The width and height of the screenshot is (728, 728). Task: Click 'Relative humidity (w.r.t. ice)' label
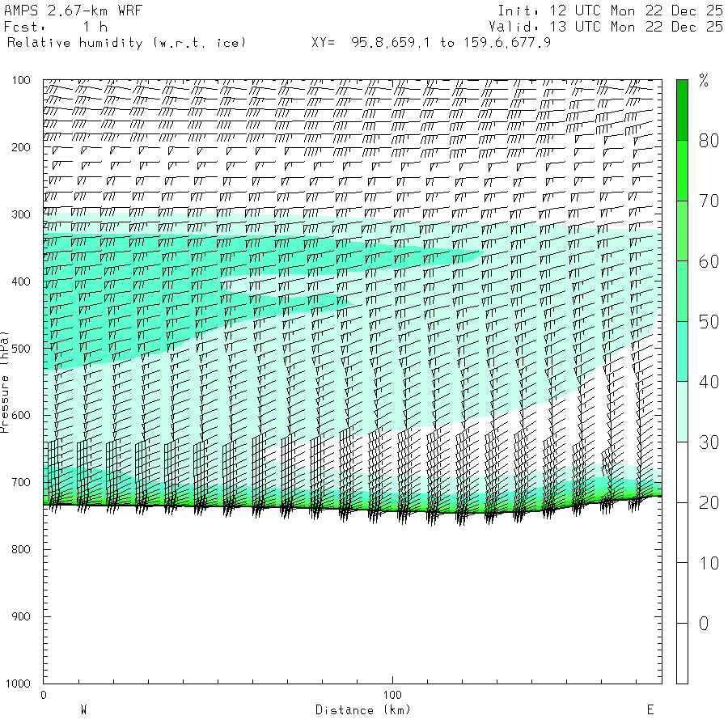[x=126, y=43]
